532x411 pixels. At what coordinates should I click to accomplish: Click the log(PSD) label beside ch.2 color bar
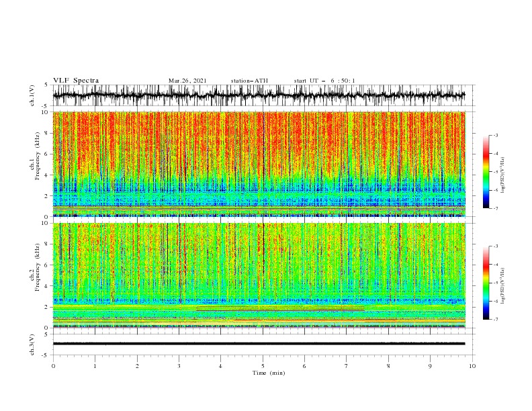[502, 285]
